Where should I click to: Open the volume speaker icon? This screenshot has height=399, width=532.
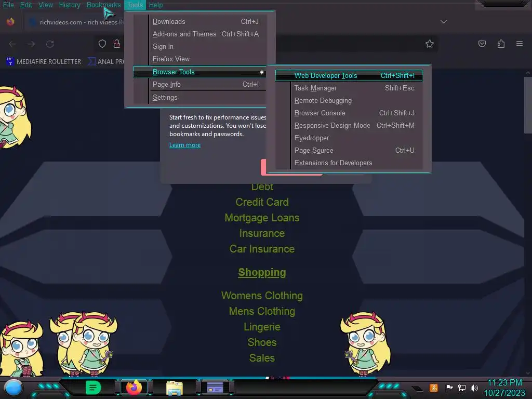point(474,388)
